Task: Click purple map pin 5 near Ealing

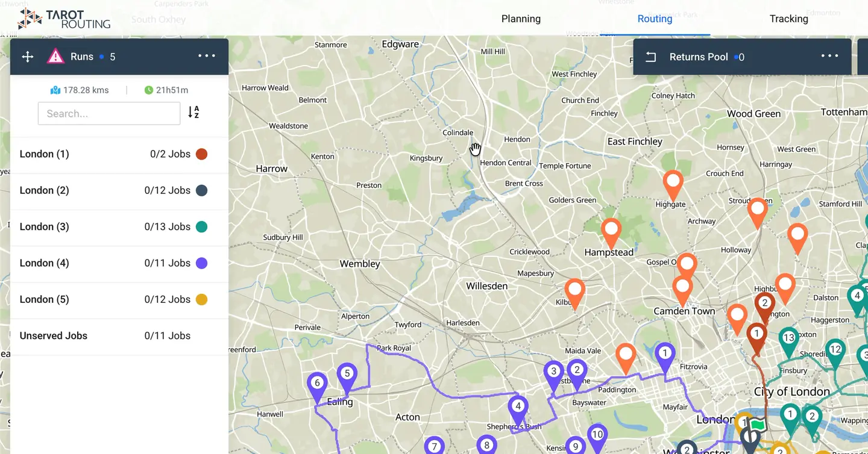Action: click(347, 378)
